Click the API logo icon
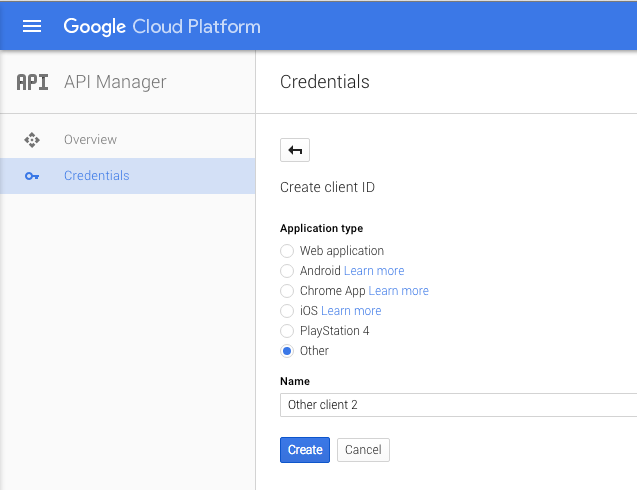 32,82
